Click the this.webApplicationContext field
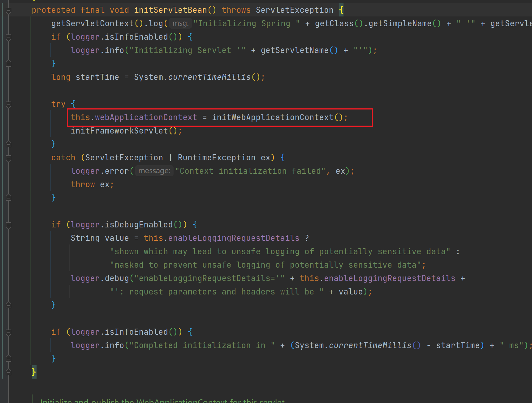 click(134, 117)
